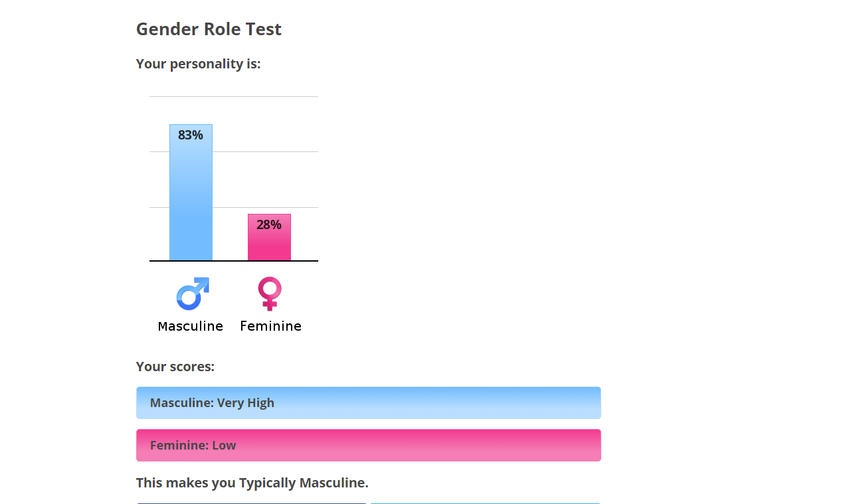Viewport: 851px width, 504px height.
Task: Click the 'Masculine: Very High' text
Action: pyautogui.click(x=212, y=403)
